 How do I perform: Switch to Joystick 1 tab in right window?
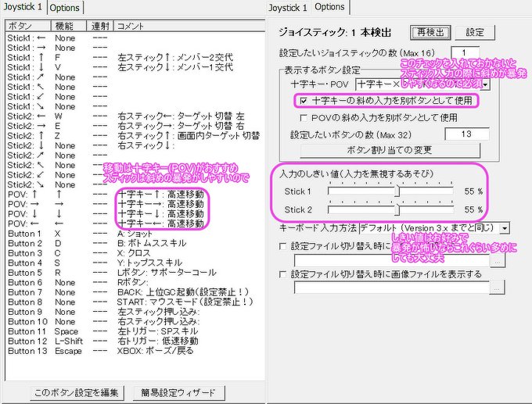point(288,8)
